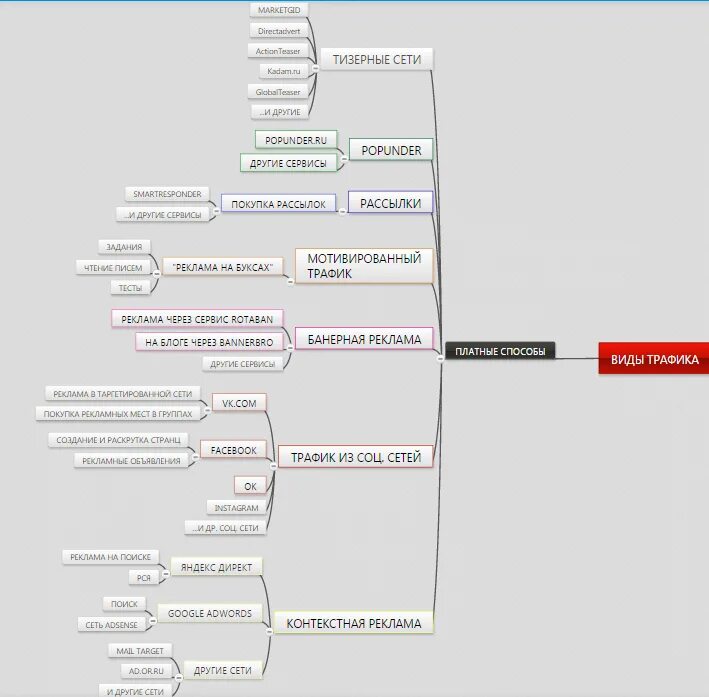Select РЕКЛАМА ЧЕРЕЗ СЕРВИС ROTABAN node
The height and width of the screenshot is (697, 709).
(x=197, y=319)
